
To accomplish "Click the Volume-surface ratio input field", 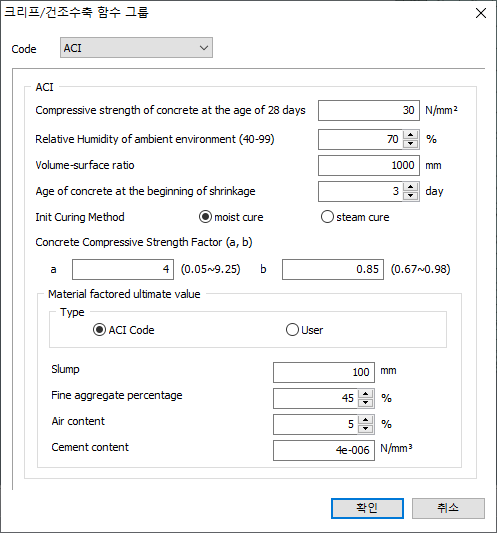I will [369, 166].
